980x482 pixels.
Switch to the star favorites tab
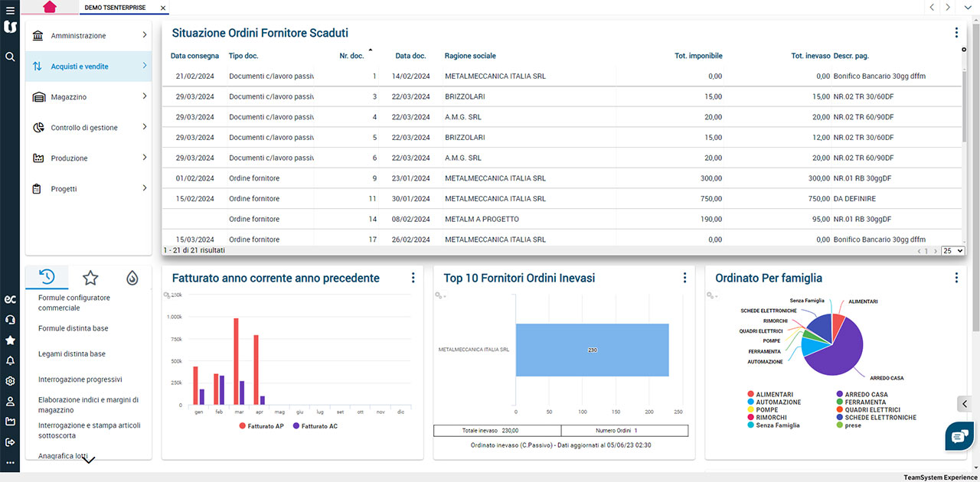click(x=90, y=277)
